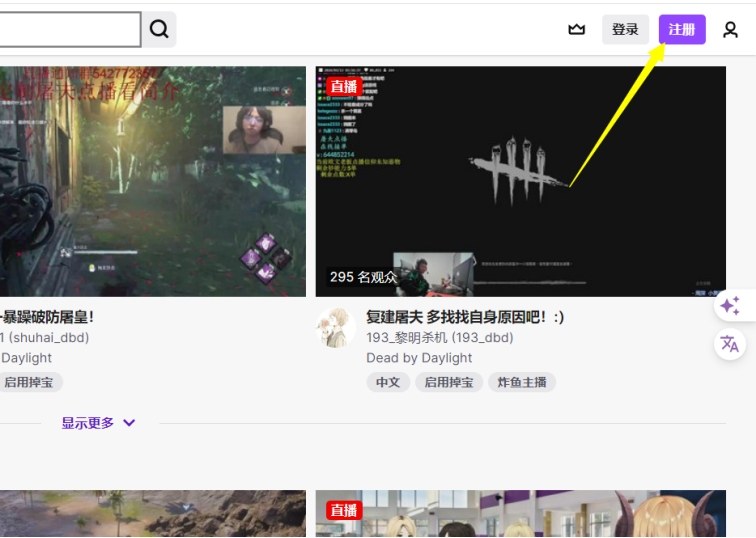Image resolution: width=756 pixels, height=538 pixels.
Task: Open the 193_dbd stream thumbnail
Action: (520, 181)
